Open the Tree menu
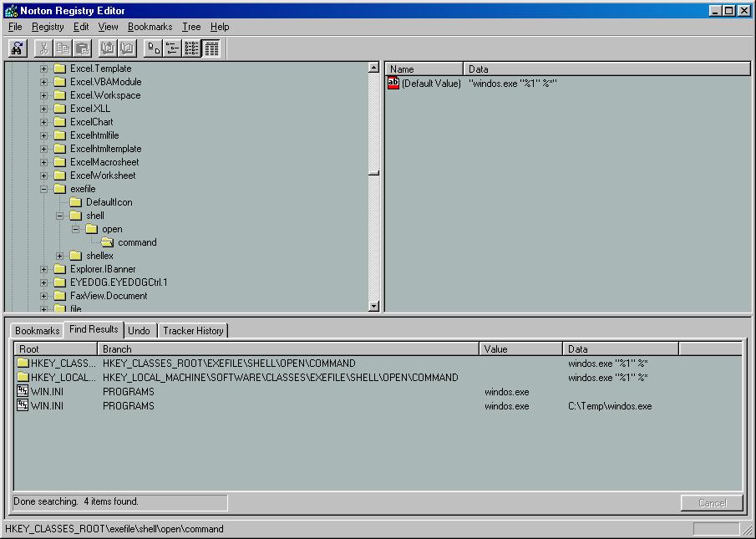The image size is (756, 539). coord(191,27)
